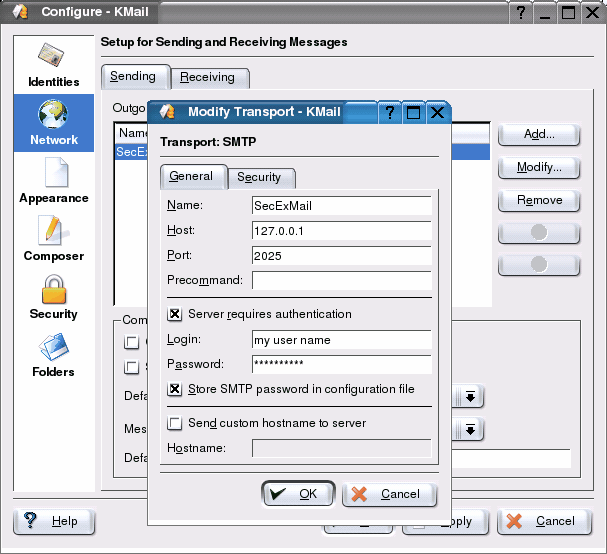
Task: Click the empty Precommand field
Action: pos(341,280)
